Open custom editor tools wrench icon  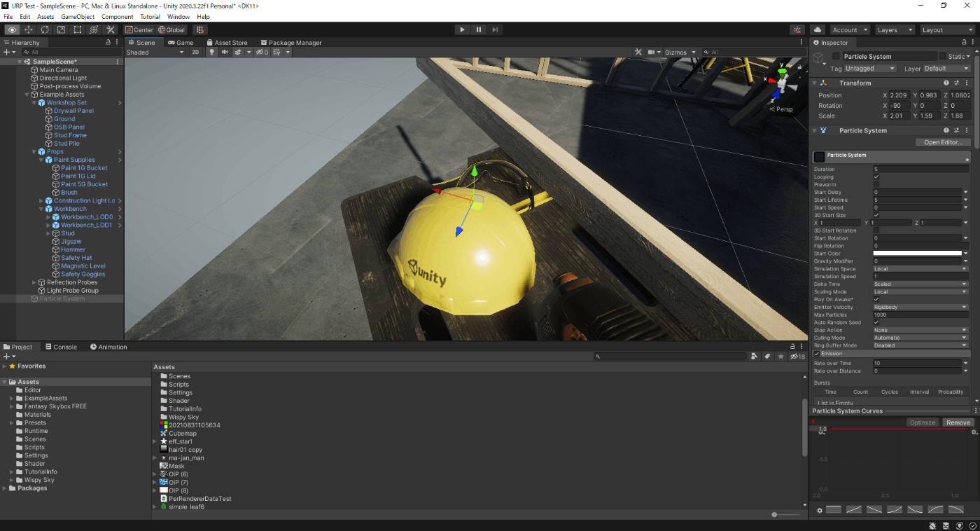tap(110, 29)
